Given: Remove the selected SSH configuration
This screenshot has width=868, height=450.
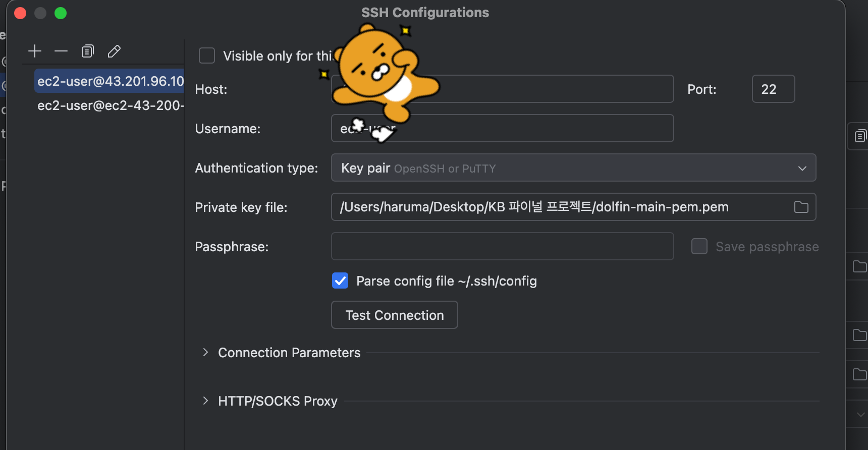Looking at the screenshot, I should (61, 51).
